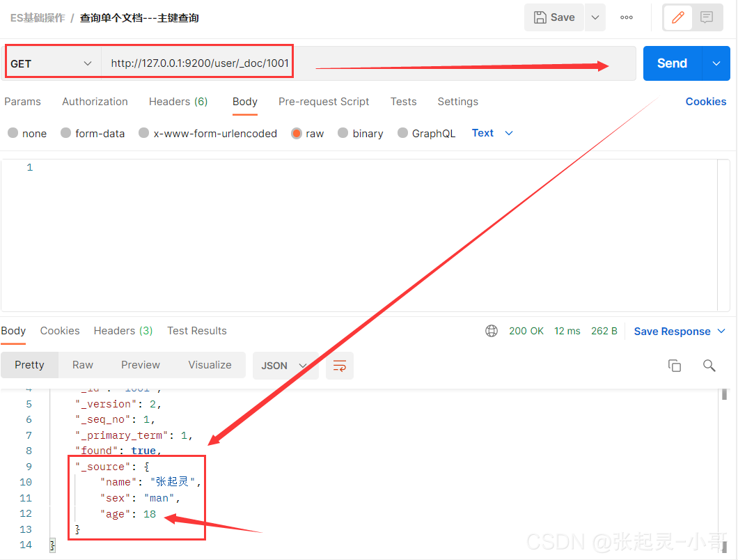Copy the response body with copy icon
The width and height of the screenshot is (738, 560).
[x=675, y=366]
